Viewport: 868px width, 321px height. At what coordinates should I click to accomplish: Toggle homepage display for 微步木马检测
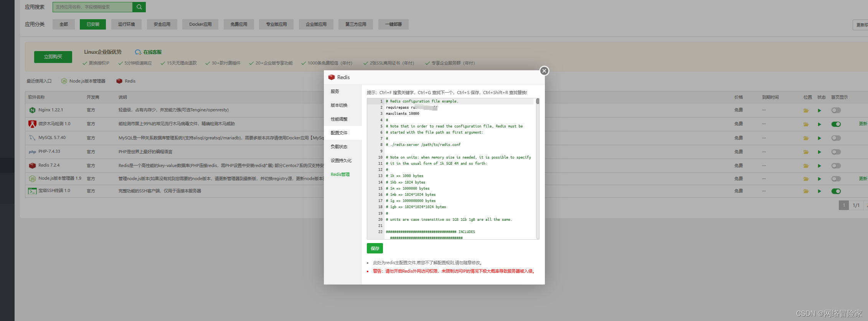coord(836,124)
